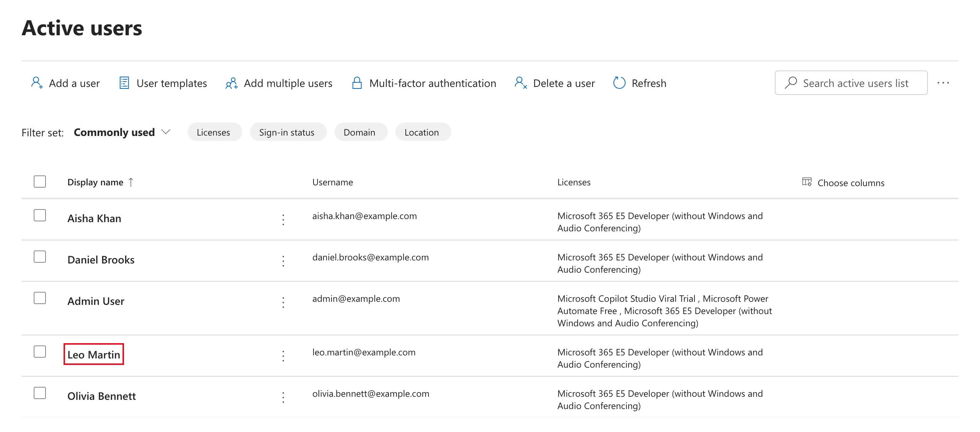Click Olivia Bennett's E5 Developer license text
This screenshot has width=980, height=432.
coord(660,400)
